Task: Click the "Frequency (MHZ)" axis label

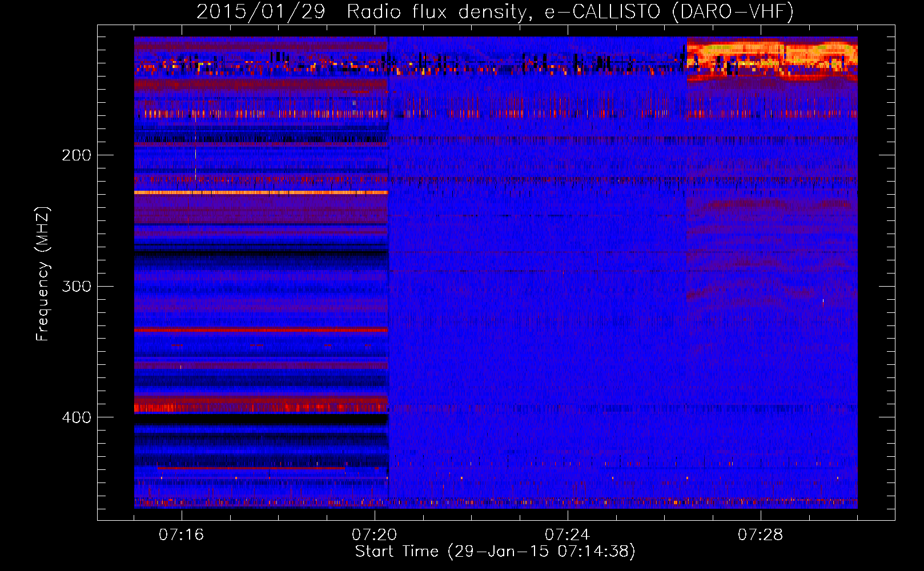Action: (43, 274)
